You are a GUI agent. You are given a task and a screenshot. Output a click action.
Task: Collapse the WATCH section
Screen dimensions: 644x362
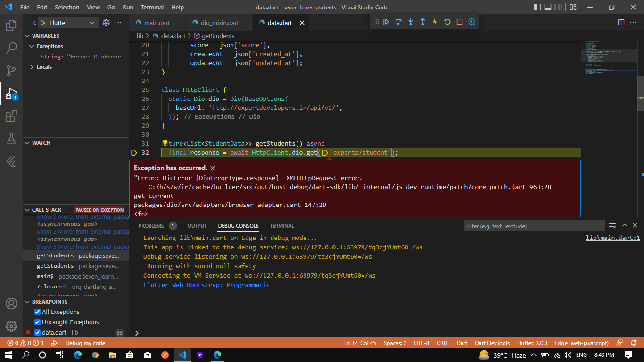pyautogui.click(x=76, y=143)
